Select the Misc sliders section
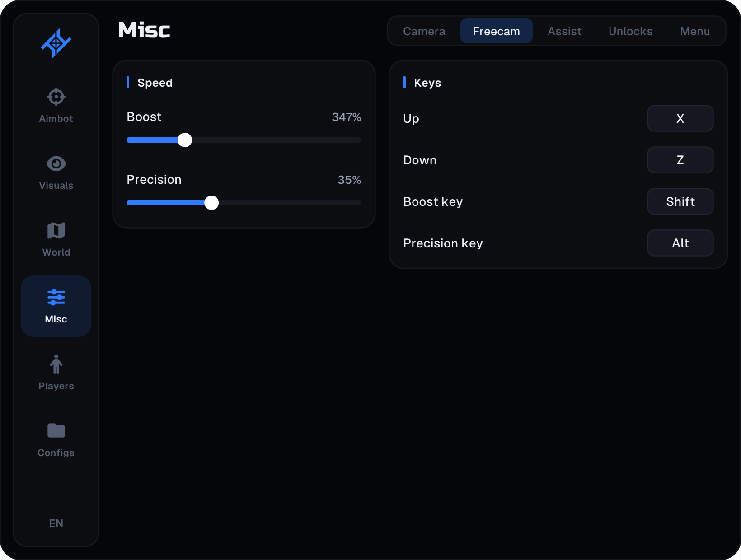The width and height of the screenshot is (741, 560). tap(56, 306)
